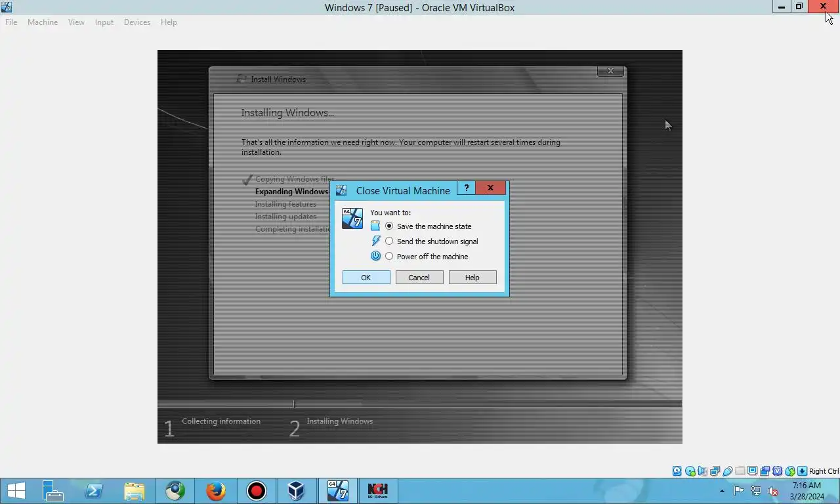Open the NCH Software taskbar icon
Screen dimensions: 840x504
click(378, 491)
